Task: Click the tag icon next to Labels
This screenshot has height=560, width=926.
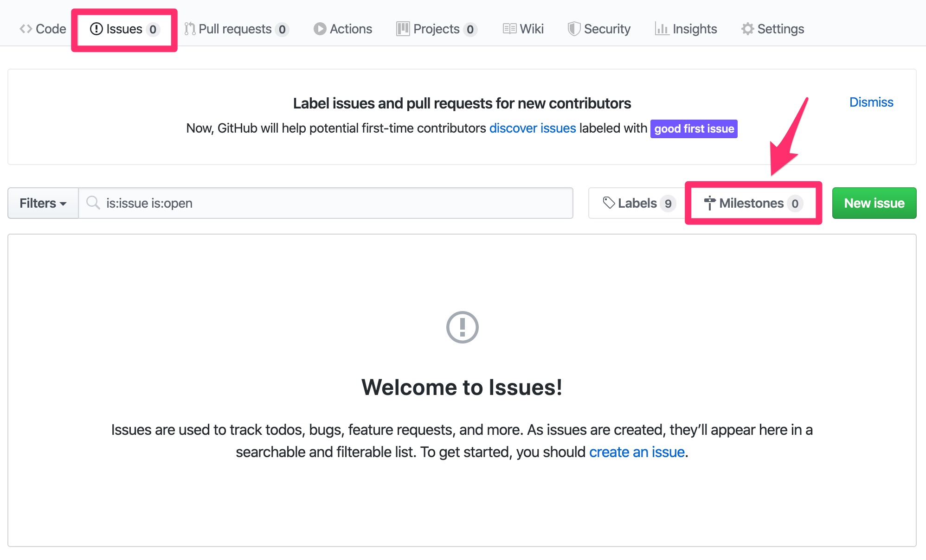Action: [x=608, y=203]
